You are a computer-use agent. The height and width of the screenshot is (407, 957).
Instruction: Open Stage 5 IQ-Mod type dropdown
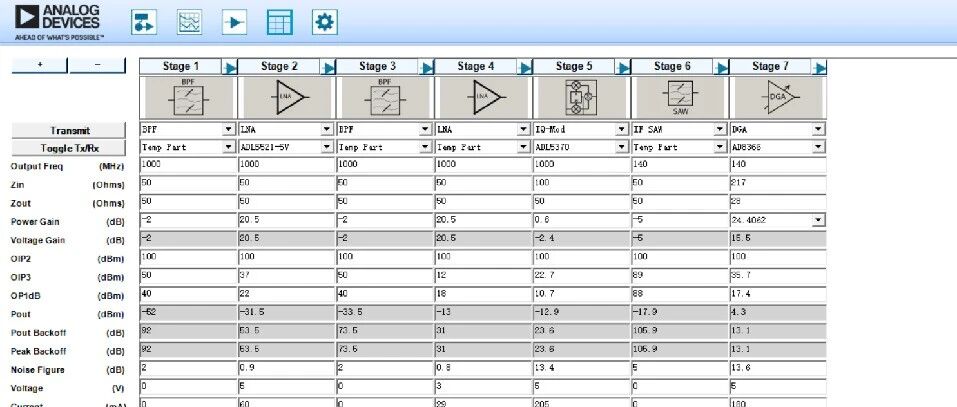coord(621,129)
